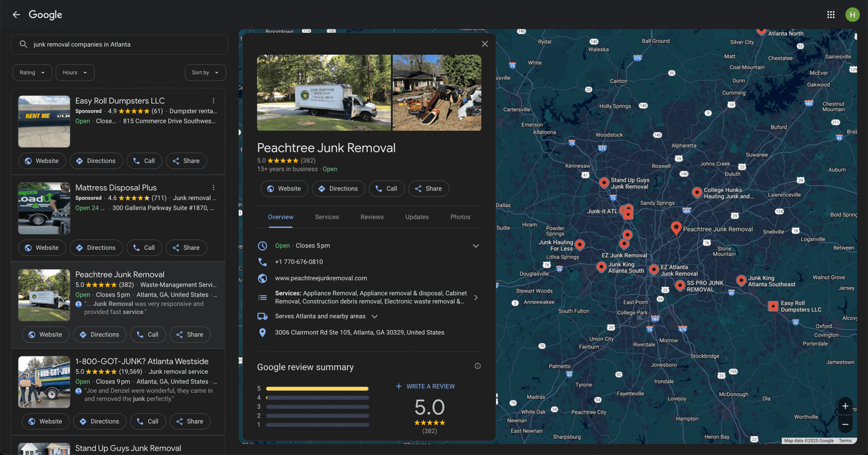The image size is (868, 455).
Task: Open the Hours filter dropdown
Action: 75,73
